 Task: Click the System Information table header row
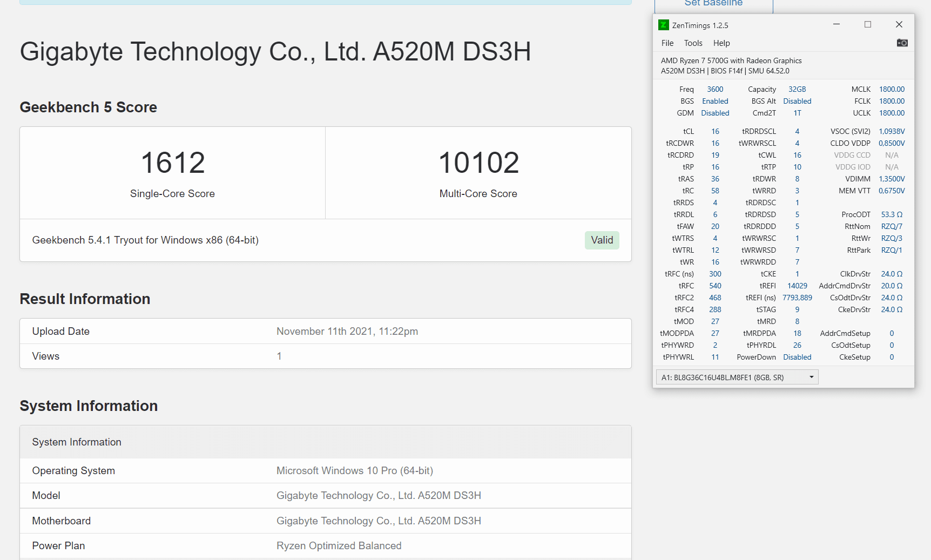[326, 442]
